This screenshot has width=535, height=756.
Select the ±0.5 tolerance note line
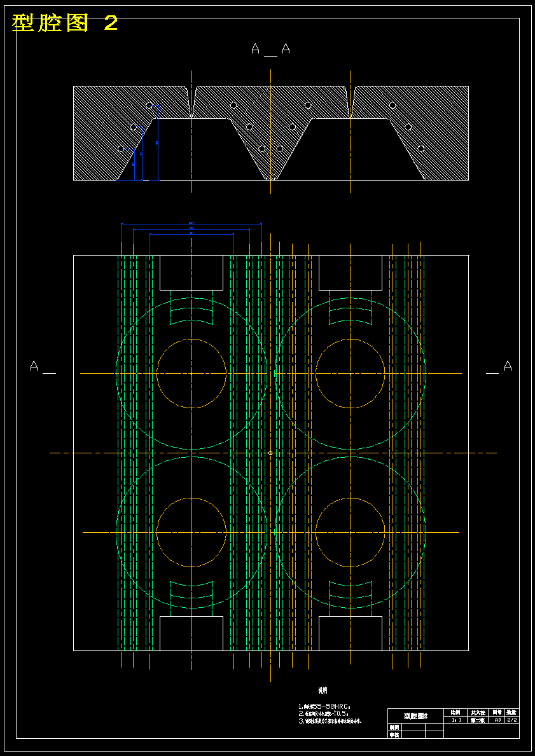pyautogui.click(x=324, y=713)
